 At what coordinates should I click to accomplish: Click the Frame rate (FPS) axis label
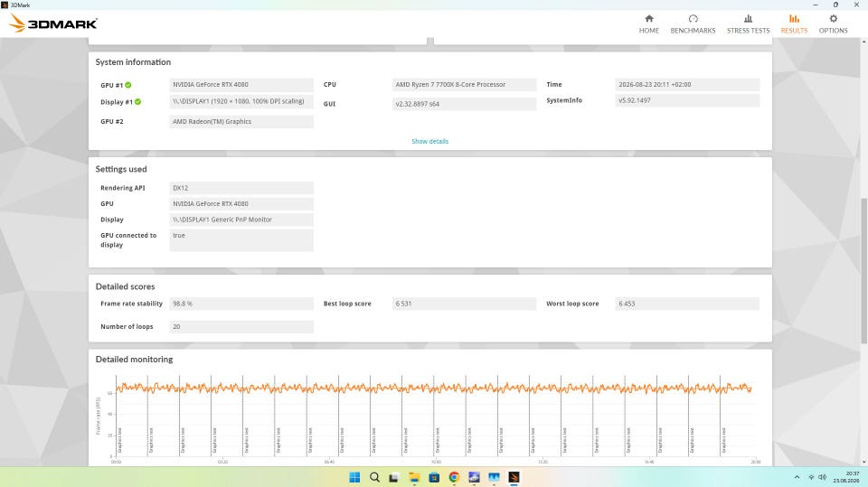(x=98, y=416)
